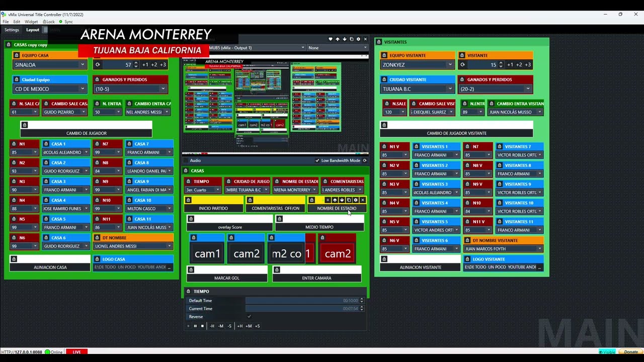The width and height of the screenshot is (644, 362).
Task: Open the gear settings on NOMBRE DE ESTADIO toolbar
Action: 356,200
